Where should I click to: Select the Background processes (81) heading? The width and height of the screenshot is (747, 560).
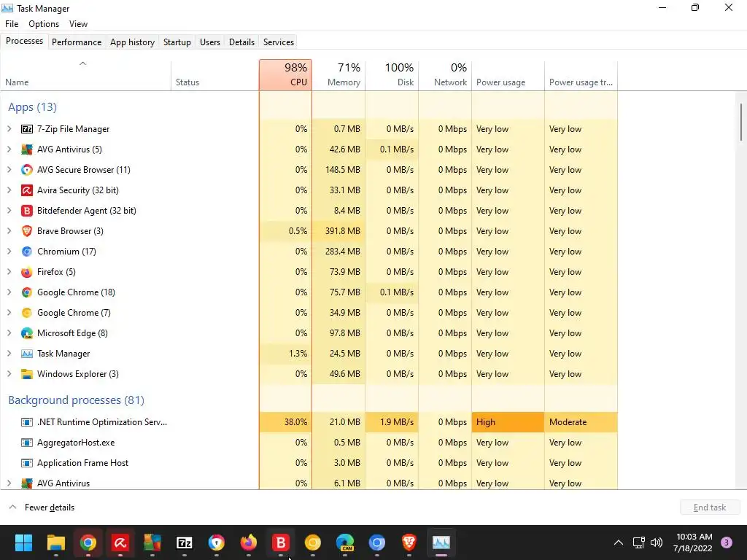76,400
